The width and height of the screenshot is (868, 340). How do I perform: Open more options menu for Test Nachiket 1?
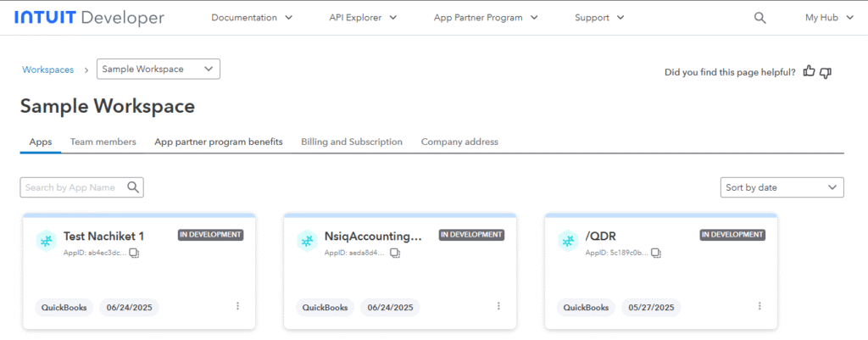pos(238,306)
